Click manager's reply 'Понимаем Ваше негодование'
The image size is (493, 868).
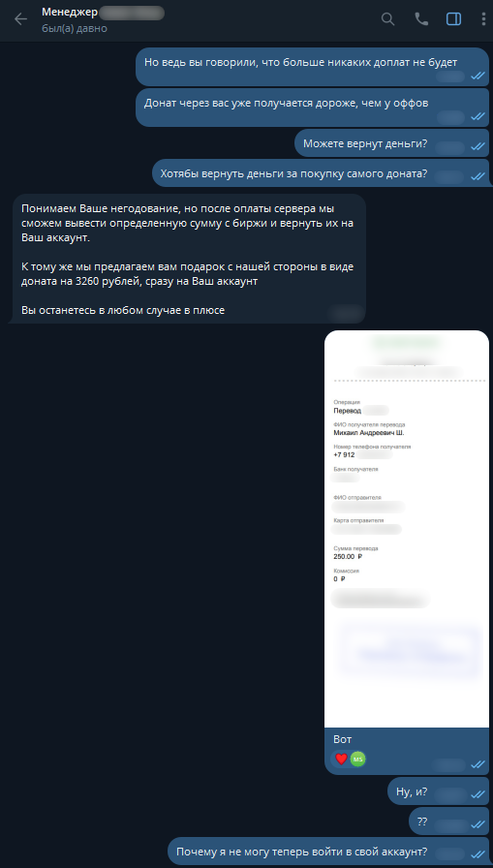tap(188, 259)
